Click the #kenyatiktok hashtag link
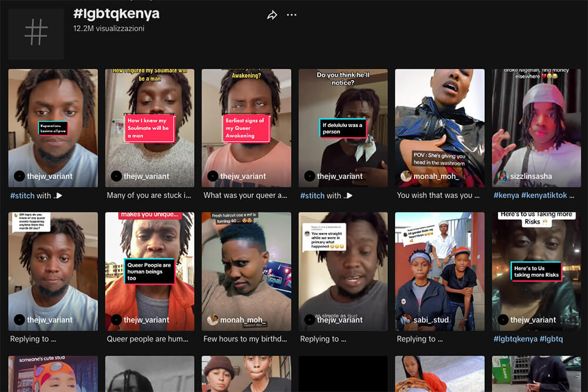This screenshot has height=392, width=588. click(544, 195)
